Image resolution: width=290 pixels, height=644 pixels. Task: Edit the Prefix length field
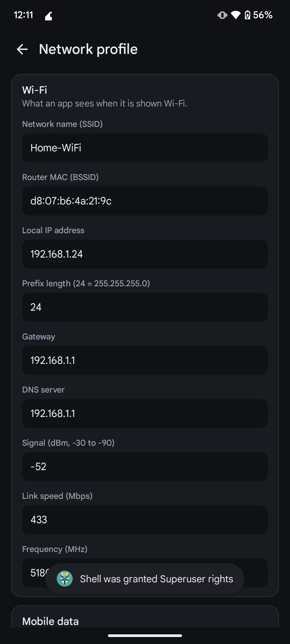coord(145,307)
